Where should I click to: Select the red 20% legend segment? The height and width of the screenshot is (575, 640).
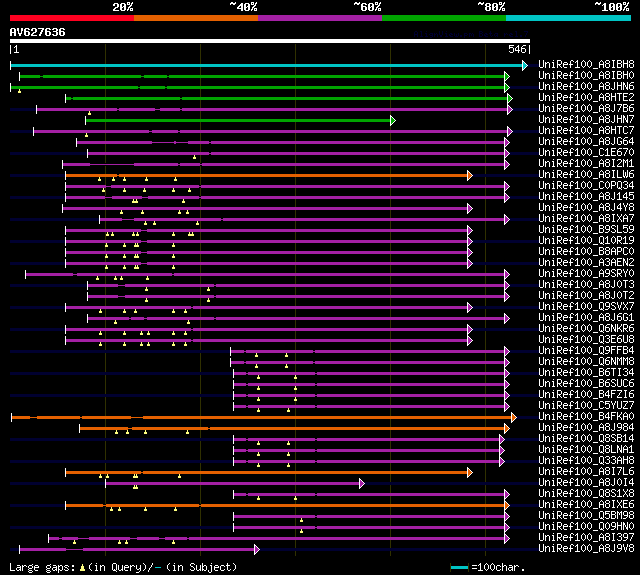[71, 18]
